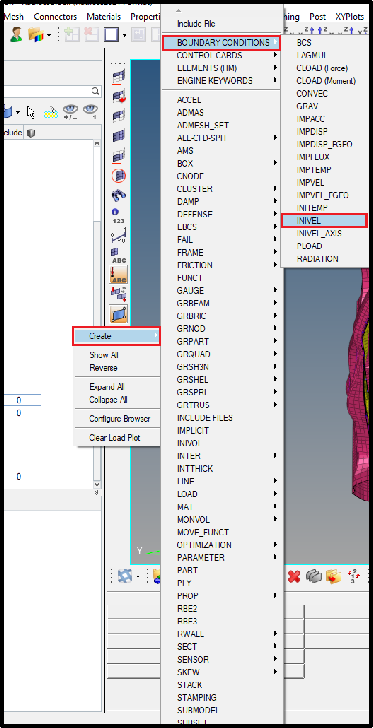Screen dimensions: 373x728
Task: Select the numbers 123 display icon
Action: coord(119,216)
